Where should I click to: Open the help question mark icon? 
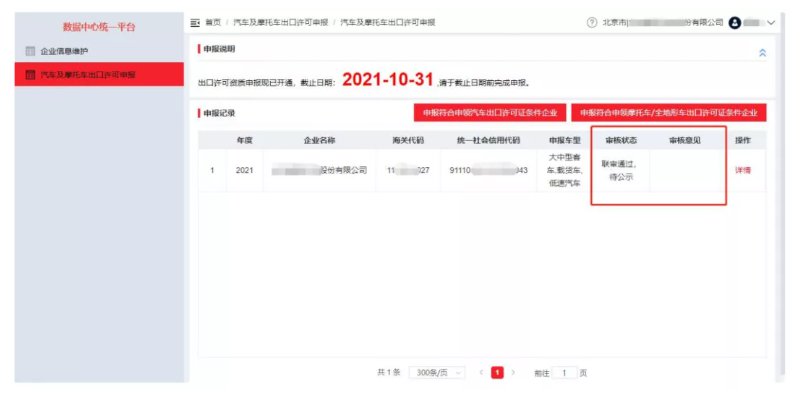coord(592,23)
